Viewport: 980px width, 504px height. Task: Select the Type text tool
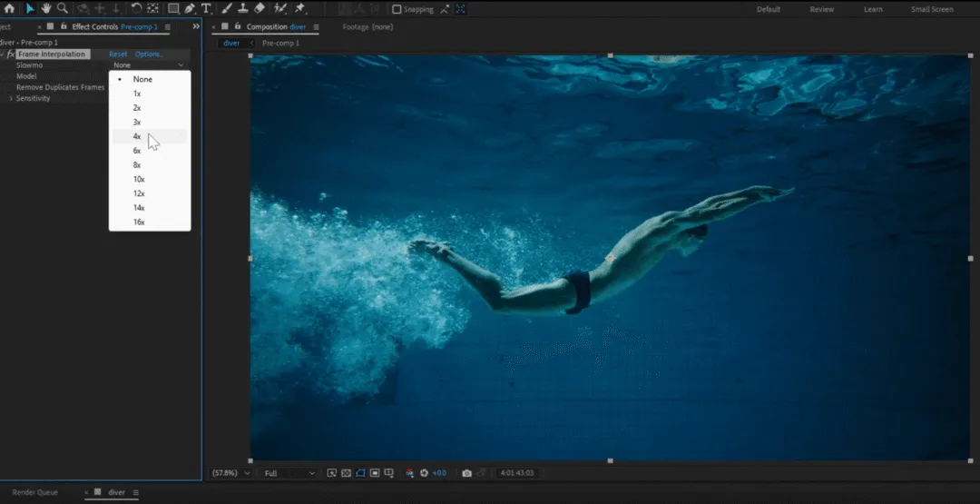[207, 8]
